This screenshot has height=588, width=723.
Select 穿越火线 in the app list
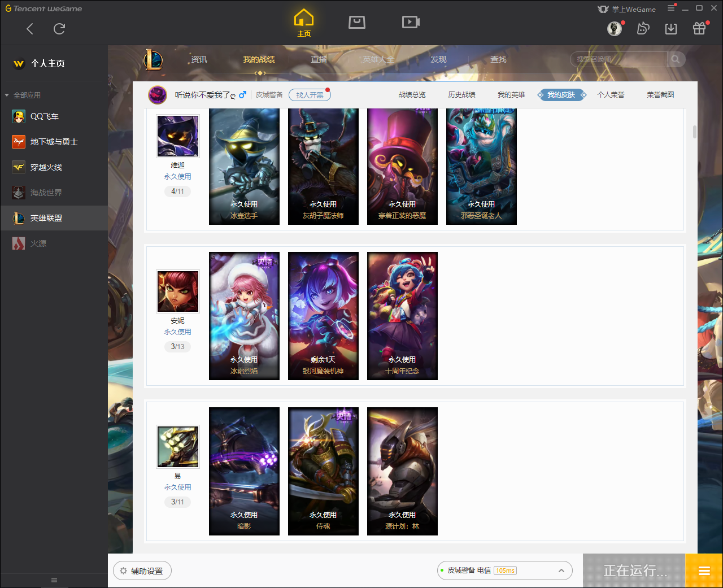click(54, 167)
